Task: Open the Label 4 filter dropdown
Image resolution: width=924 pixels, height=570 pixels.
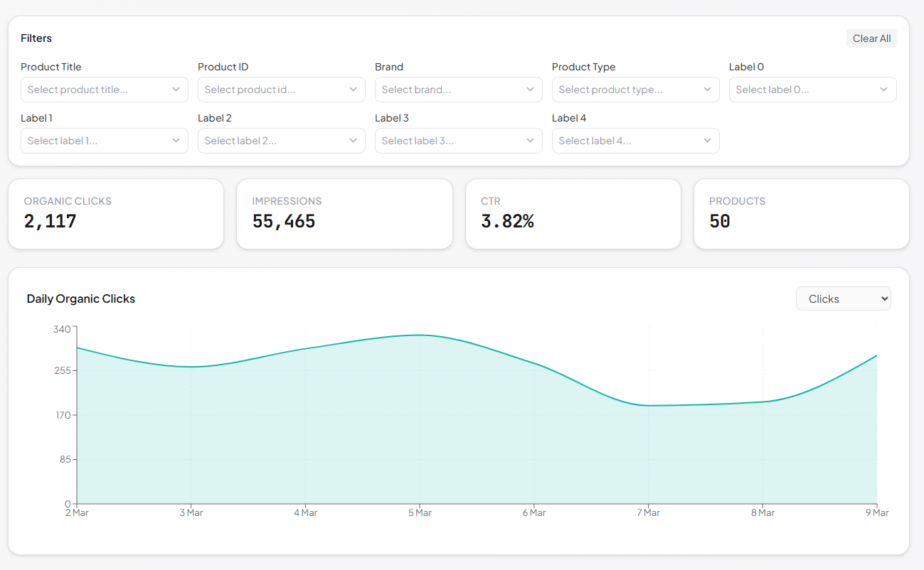Action: coord(635,141)
